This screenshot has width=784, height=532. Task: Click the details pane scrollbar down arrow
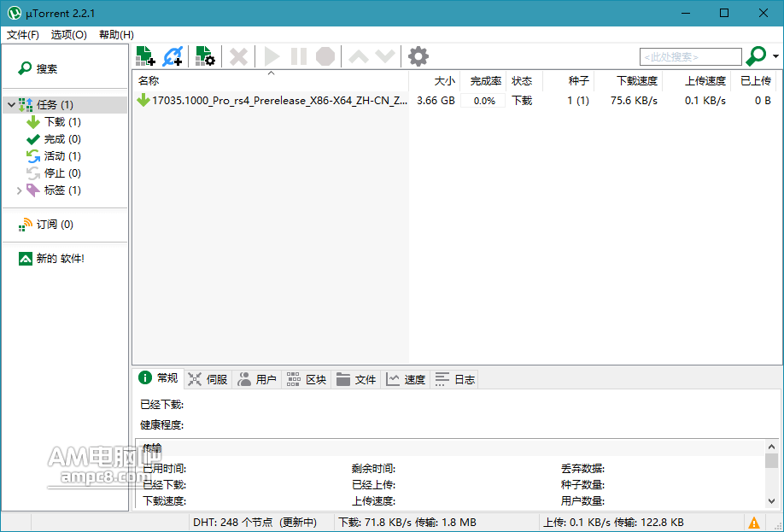pos(771,500)
